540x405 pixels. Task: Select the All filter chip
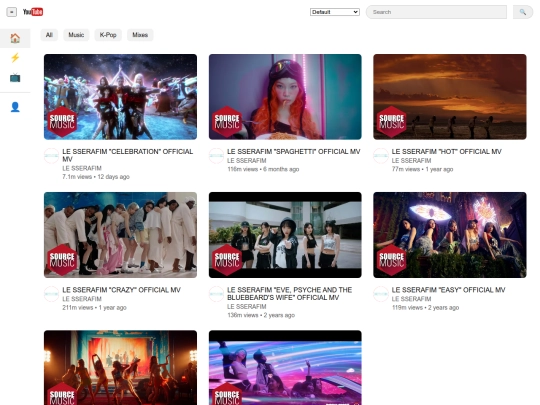pyautogui.click(x=49, y=35)
